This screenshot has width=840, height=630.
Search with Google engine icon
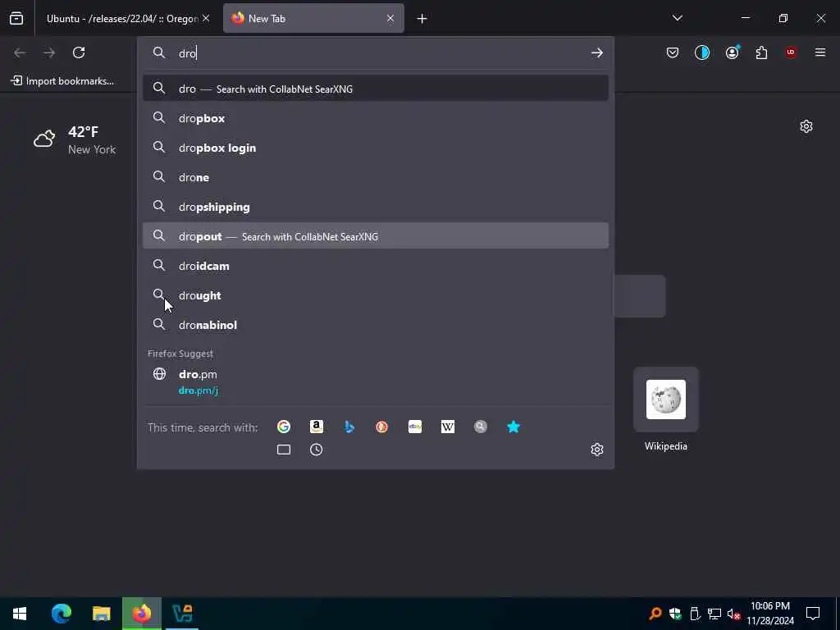283,427
